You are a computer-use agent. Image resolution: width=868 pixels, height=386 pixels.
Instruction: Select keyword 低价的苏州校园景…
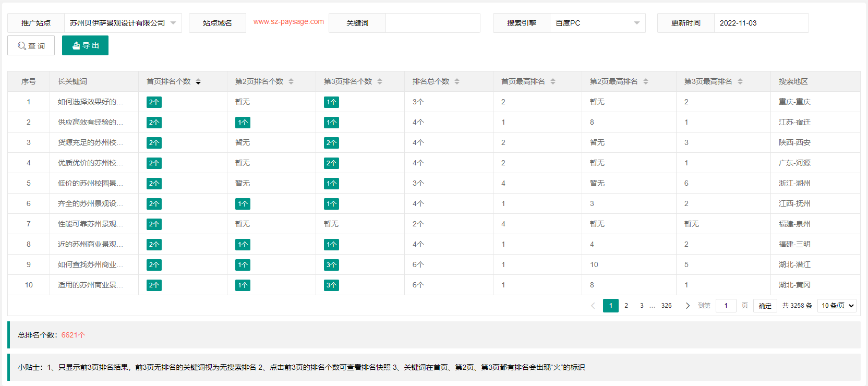tap(90, 183)
